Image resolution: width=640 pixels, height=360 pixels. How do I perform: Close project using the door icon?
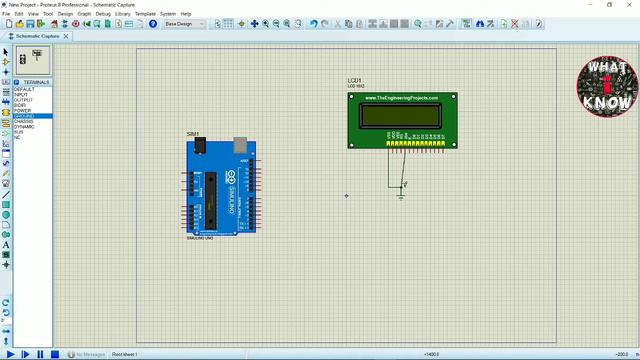[41, 24]
